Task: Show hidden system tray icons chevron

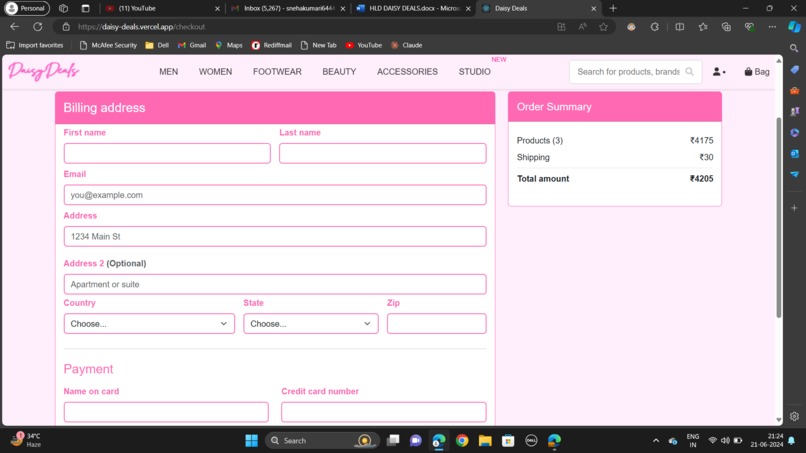Action: click(655, 441)
